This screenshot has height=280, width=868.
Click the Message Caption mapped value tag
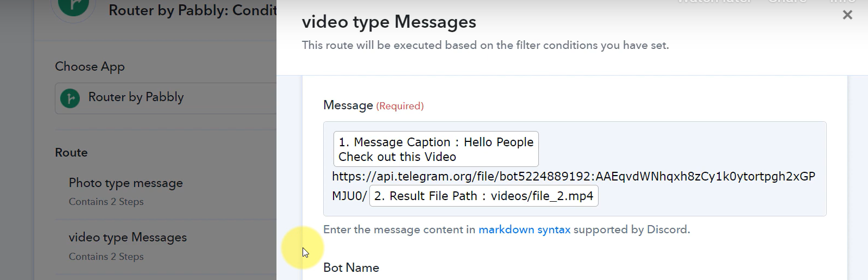(436, 149)
